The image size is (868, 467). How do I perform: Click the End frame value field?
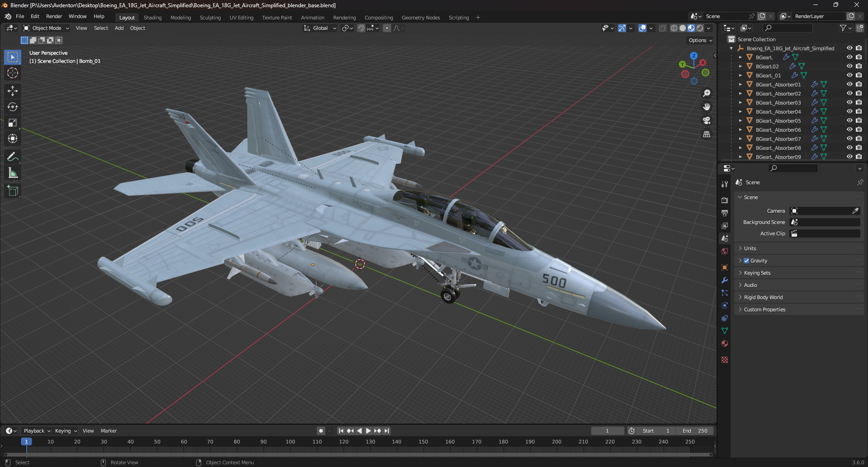[x=694, y=431]
